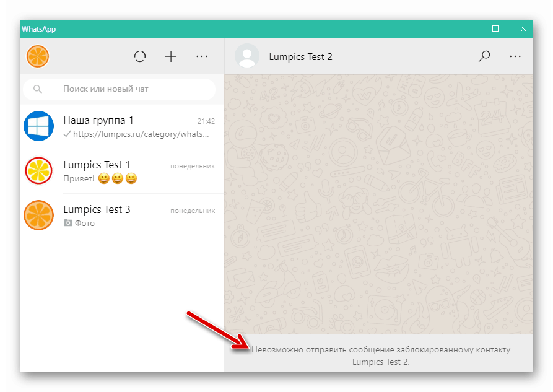
Task: Click the Lumpics Test 3 contact avatar
Action: point(38,216)
